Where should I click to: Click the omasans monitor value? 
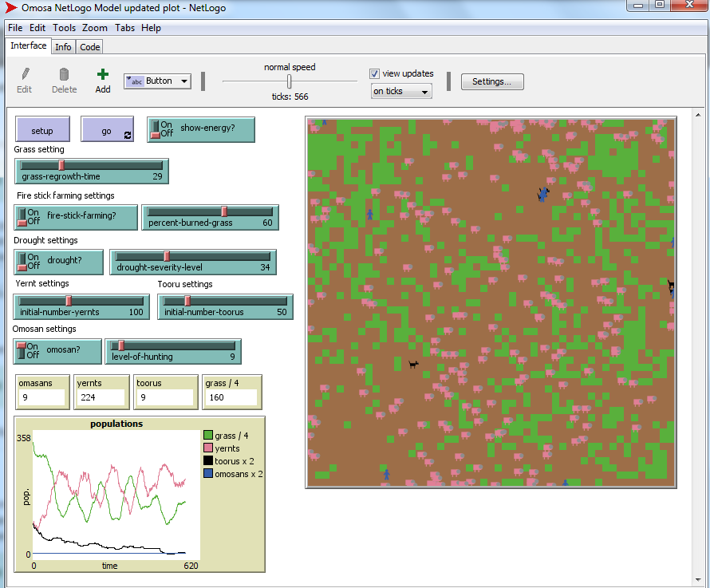[42, 397]
